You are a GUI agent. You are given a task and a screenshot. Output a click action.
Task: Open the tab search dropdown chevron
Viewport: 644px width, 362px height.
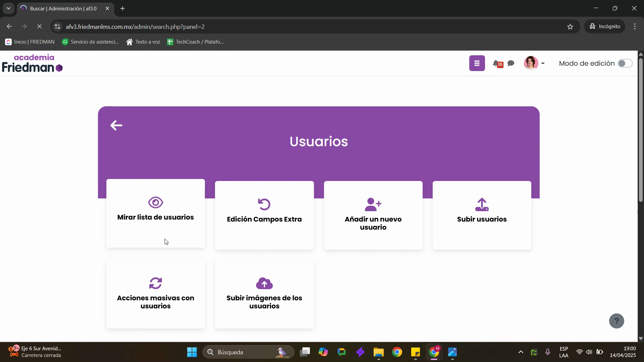point(8,8)
